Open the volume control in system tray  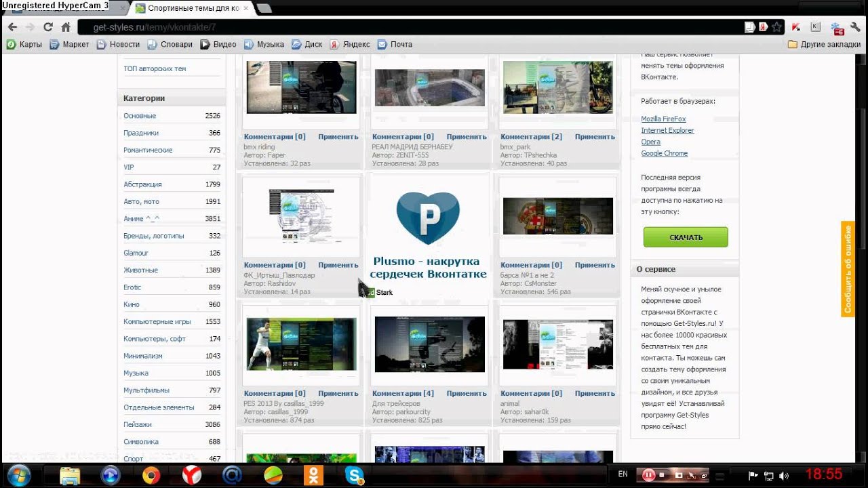pyautogui.click(x=784, y=475)
